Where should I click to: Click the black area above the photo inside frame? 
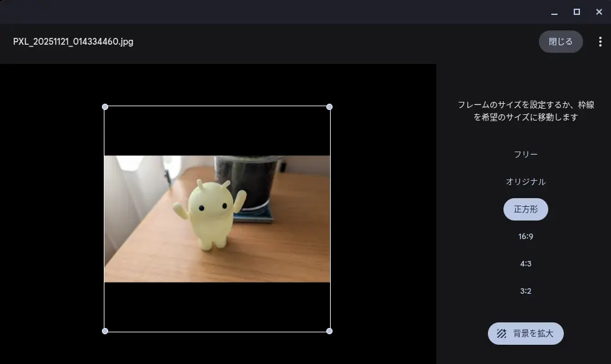(x=217, y=130)
